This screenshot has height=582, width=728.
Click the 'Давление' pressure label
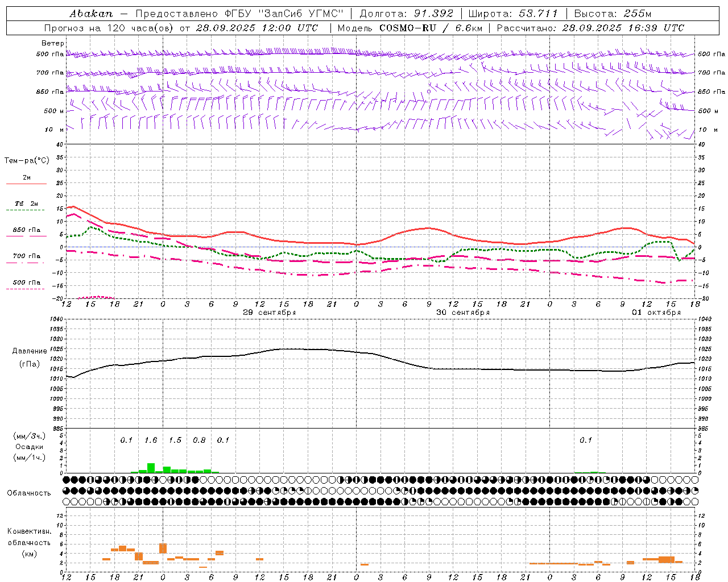[30, 351]
